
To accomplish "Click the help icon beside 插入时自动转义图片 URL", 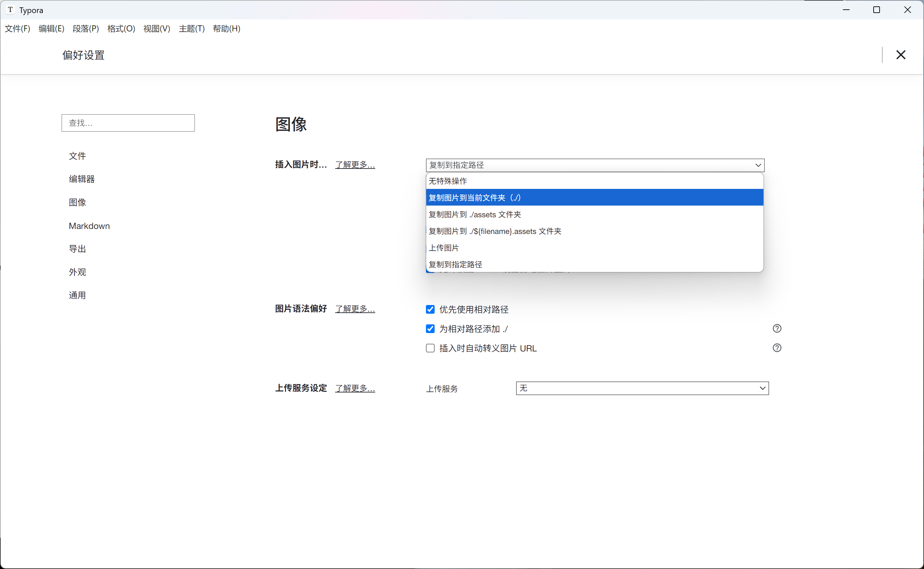I will click(777, 348).
